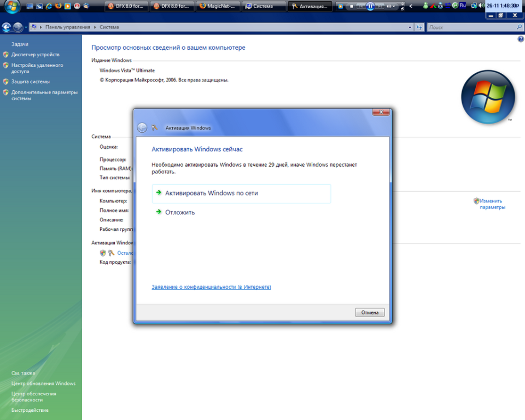
Task: Stop playback in media player toolbar
Action: coord(352,6)
